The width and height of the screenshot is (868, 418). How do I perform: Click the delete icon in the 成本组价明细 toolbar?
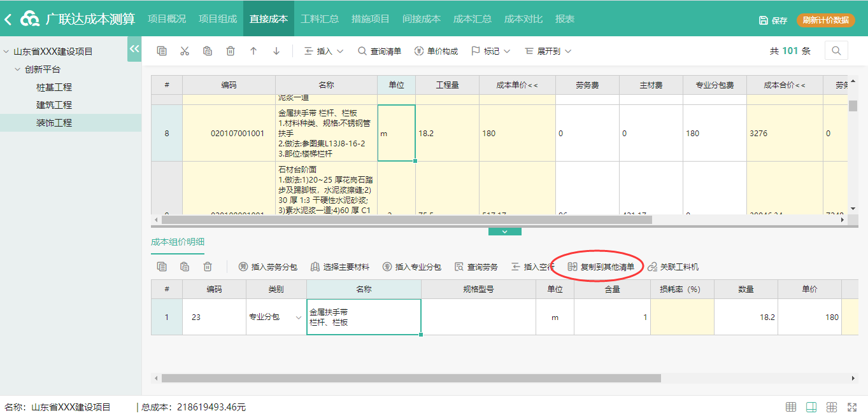tap(208, 267)
